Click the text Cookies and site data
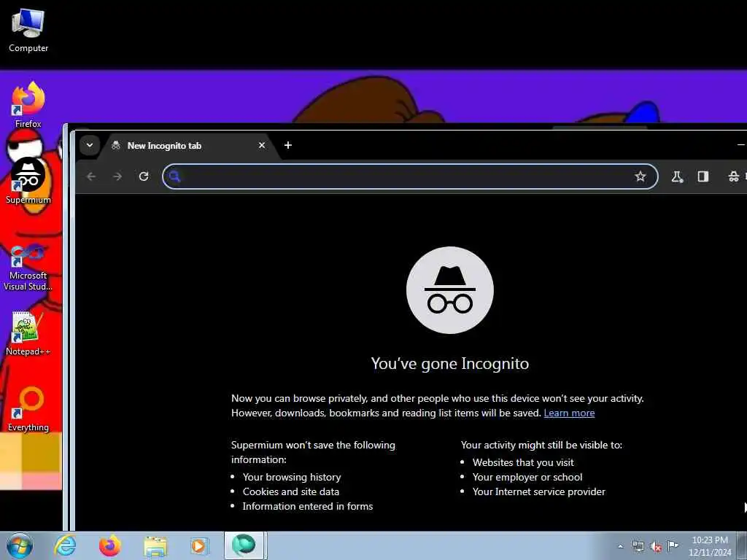This screenshot has height=560, width=747. click(290, 491)
